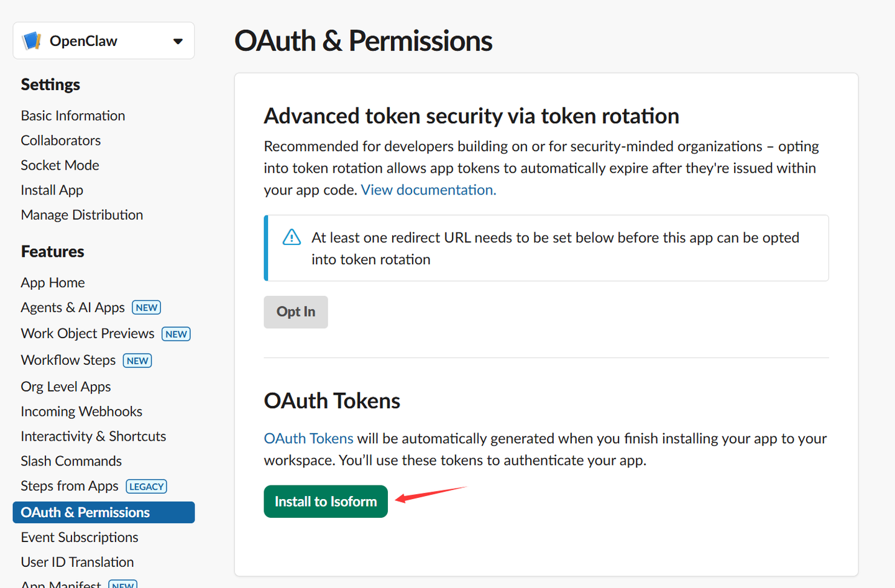Click the green Install to Isoform button

pos(326,502)
